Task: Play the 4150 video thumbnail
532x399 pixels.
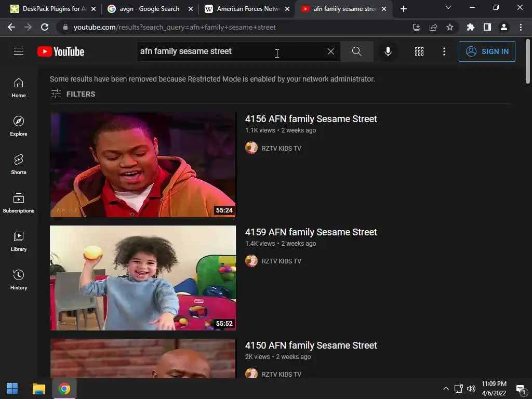Action: pyautogui.click(x=143, y=358)
